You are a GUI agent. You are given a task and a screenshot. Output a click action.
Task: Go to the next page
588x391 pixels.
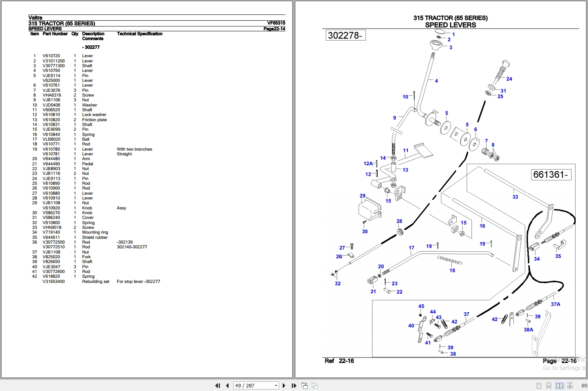point(284,385)
